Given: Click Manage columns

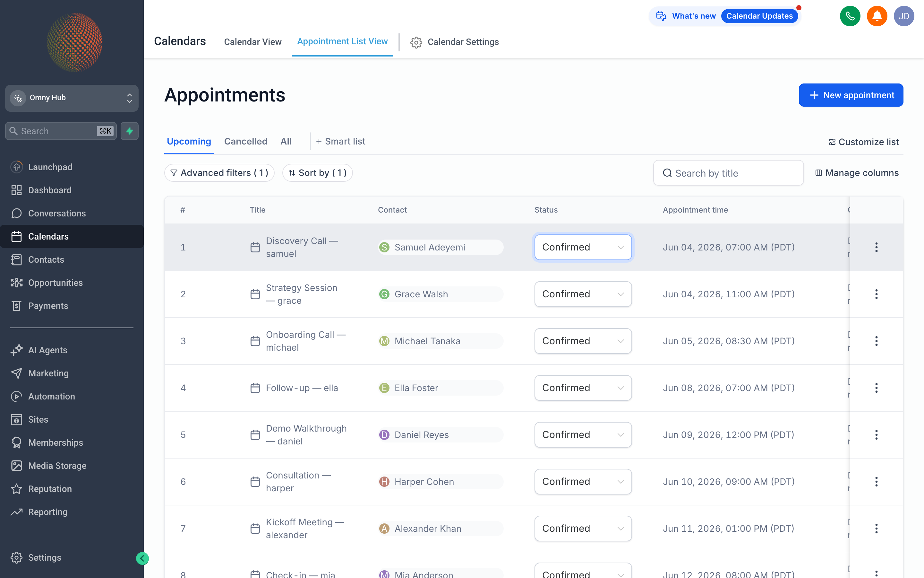Looking at the screenshot, I should tap(857, 173).
